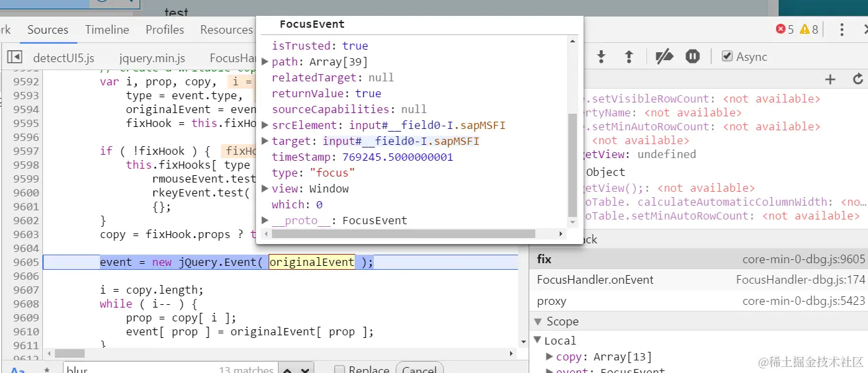The height and width of the screenshot is (373, 868).
Task: Click line number 9597 in gutter
Action: (x=26, y=151)
